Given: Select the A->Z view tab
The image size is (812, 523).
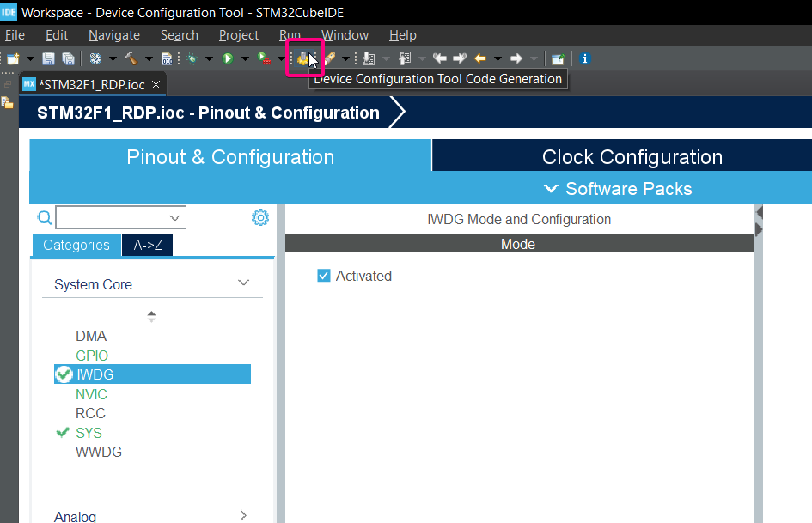Looking at the screenshot, I should coord(148,245).
